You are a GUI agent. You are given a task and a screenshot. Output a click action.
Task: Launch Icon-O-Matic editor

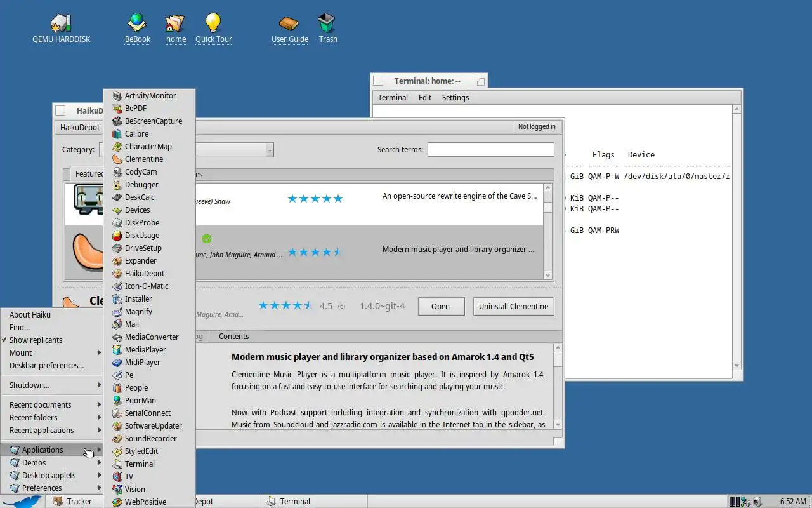point(149,286)
